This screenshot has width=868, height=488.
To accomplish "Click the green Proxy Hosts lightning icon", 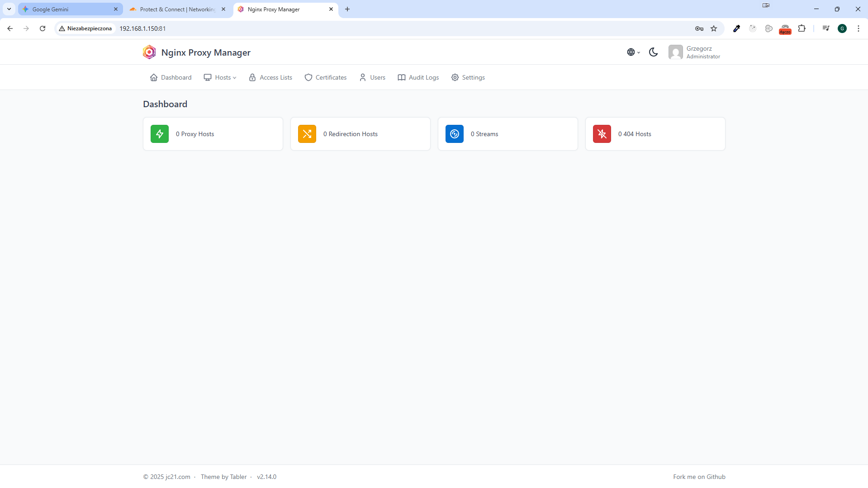I will (160, 134).
